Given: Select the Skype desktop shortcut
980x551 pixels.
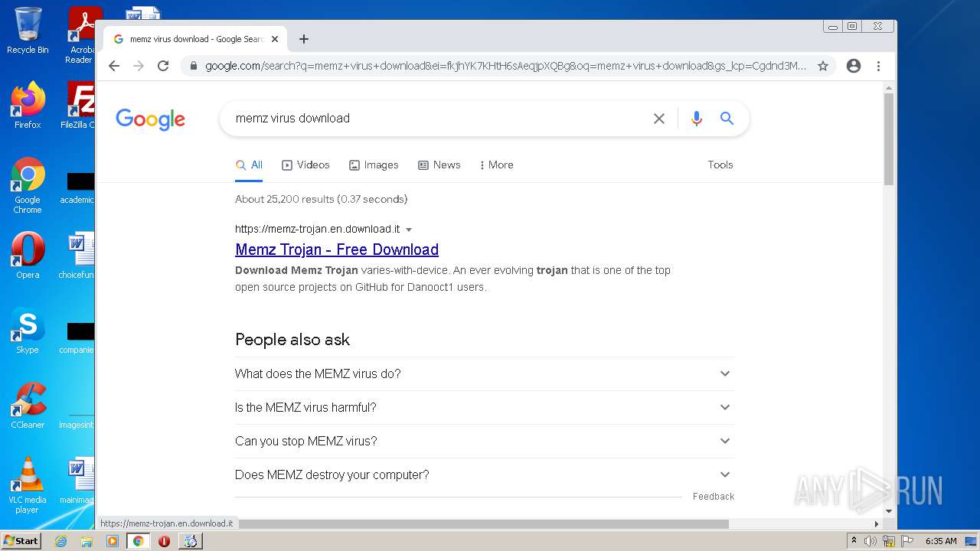Looking at the screenshot, I should tap(28, 331).
